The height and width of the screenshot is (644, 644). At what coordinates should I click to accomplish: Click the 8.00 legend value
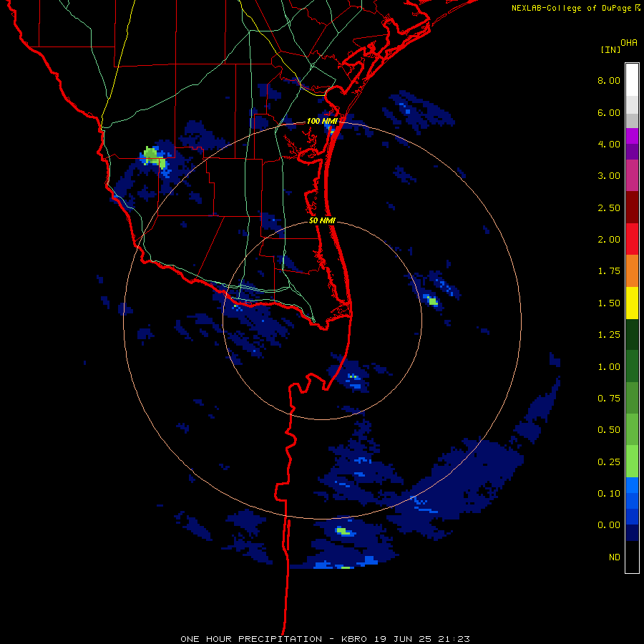pyautogui.click(x=609, y=80)
